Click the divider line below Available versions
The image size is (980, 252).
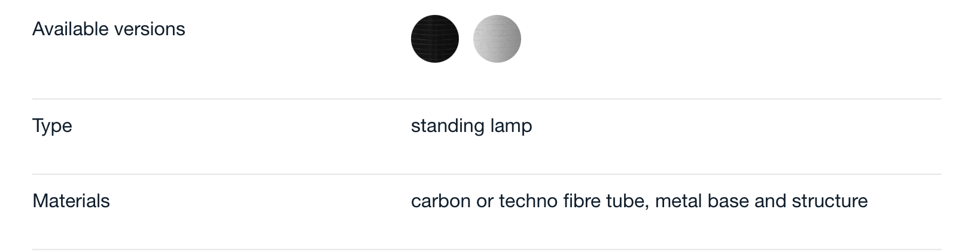[487, 99]
